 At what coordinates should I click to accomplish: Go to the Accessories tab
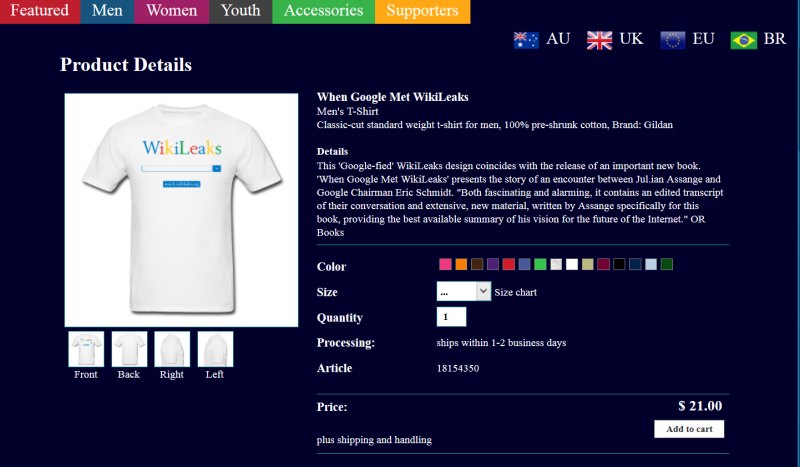(x=323, y=11)
